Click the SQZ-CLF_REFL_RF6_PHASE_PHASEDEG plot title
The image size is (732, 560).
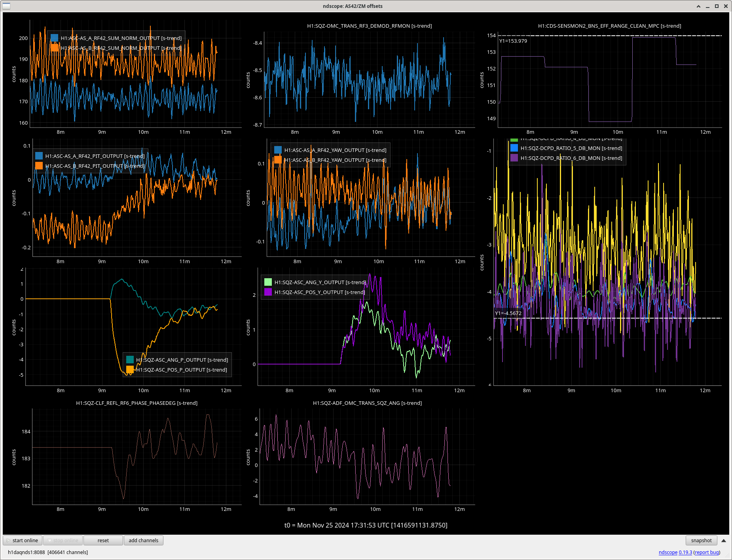click(x=137, y=403)
